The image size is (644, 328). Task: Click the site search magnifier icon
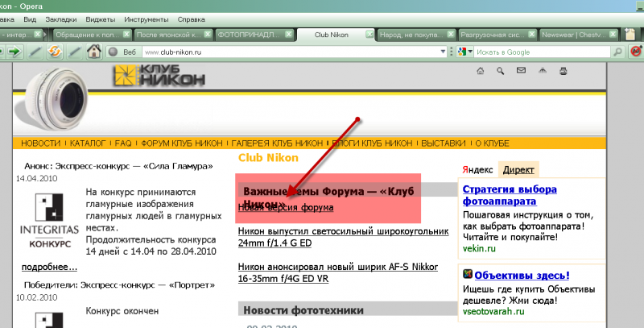500,71
